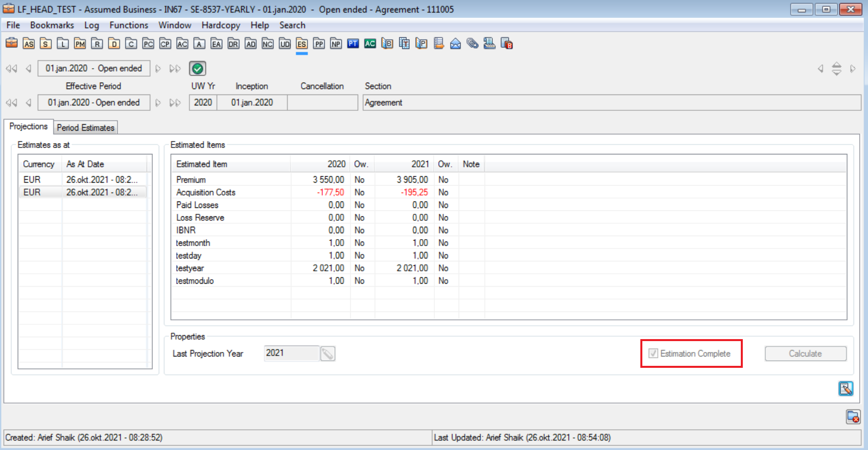
Task: Select the blue PT toolbar icon
Action: pyautogui.click(x=353, y=44)
